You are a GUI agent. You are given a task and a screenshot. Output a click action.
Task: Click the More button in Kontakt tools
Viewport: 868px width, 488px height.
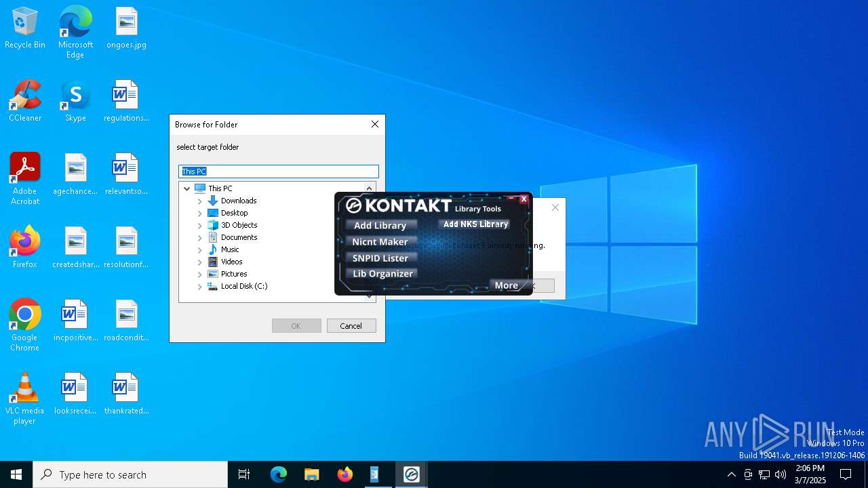pyautogui.click(x=507, y=285)
